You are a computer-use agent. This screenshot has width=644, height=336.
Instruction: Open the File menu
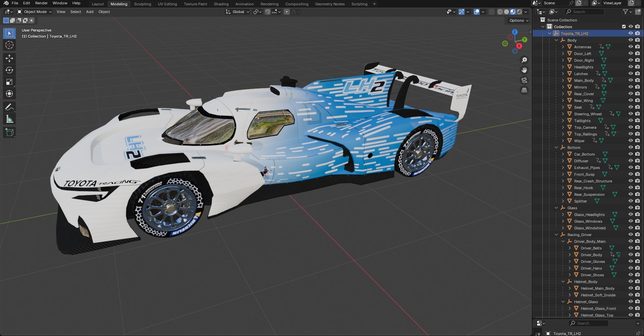point(15,3)
